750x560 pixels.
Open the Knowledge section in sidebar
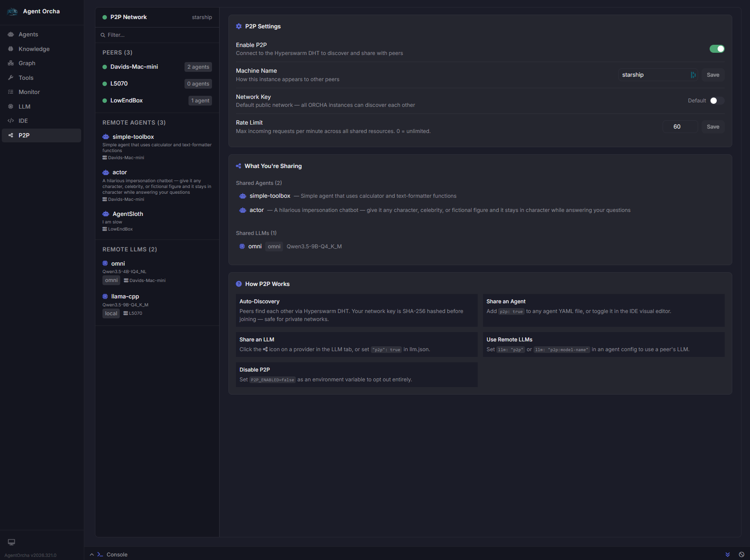coord(34,49)
